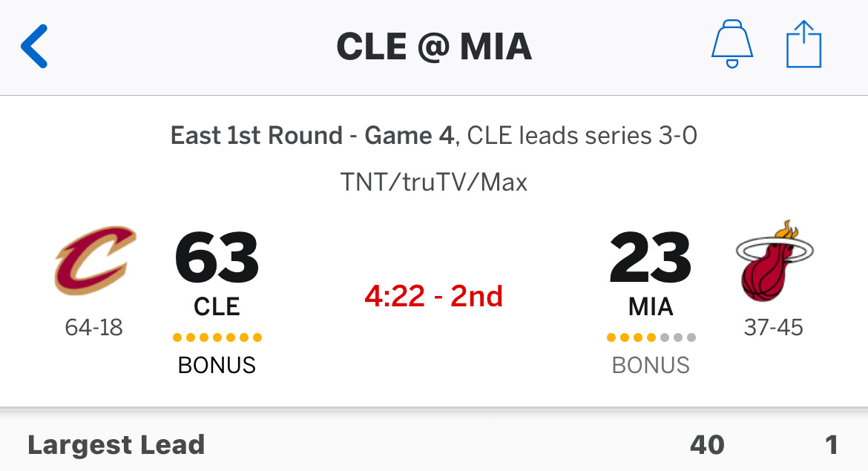868x471 pixels.
Task: Tap the CLE score 63
Action: (217, 257)
